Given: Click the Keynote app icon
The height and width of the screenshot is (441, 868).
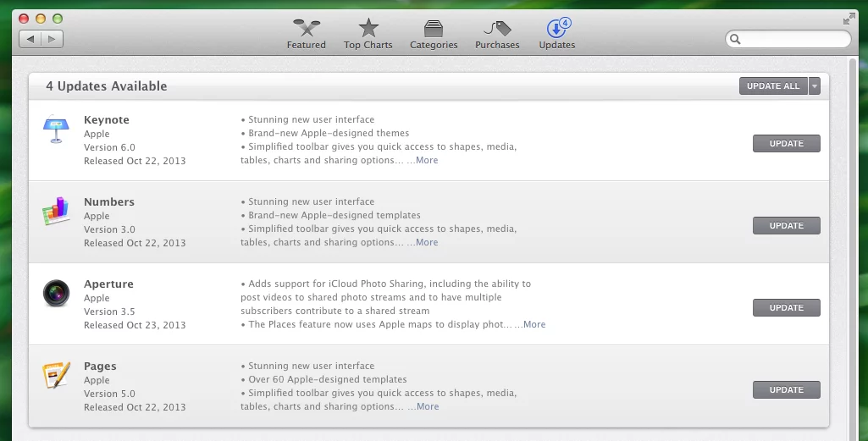Looking at the screenshot, I should (56, 129).
